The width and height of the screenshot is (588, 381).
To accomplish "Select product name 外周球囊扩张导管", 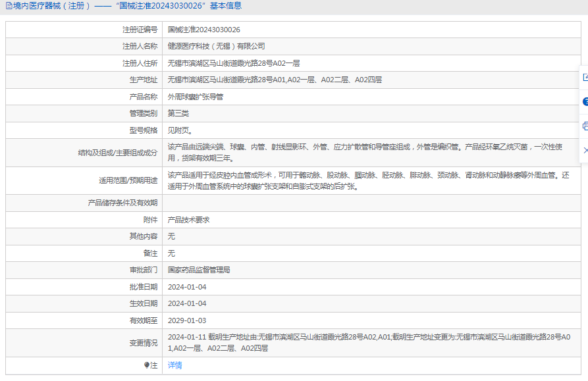I will (196, 97).
